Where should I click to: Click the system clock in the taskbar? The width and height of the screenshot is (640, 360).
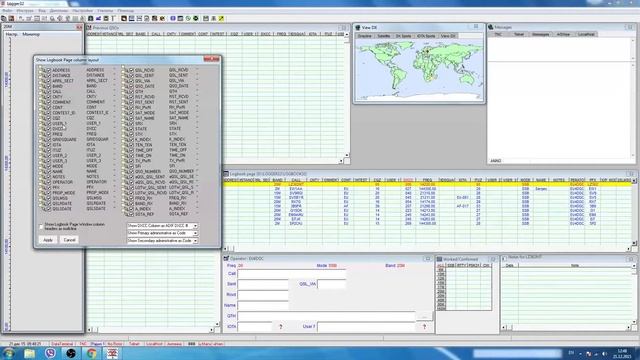(622, 353)
